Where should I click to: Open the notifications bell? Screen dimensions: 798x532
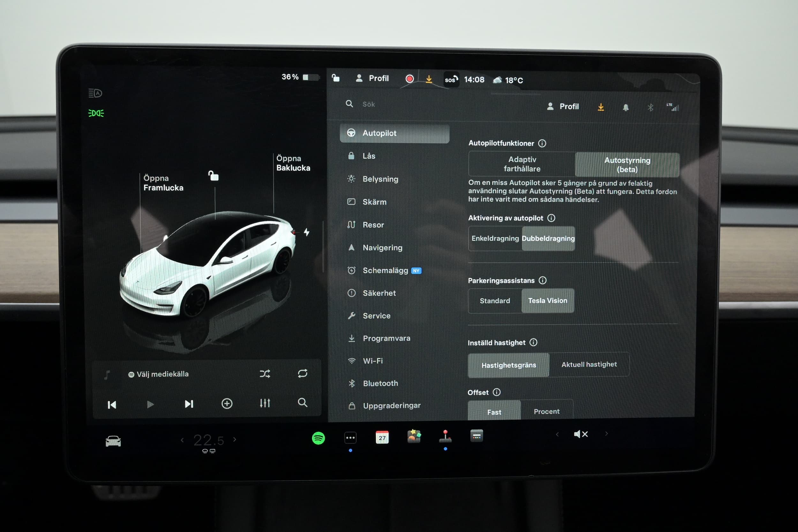[626, 108]
